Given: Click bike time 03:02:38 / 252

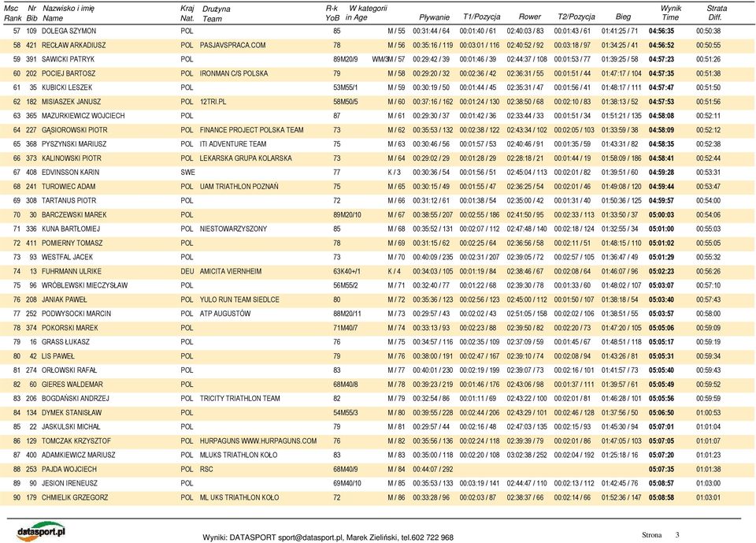Looking at the screenshot, I should click(527, 455).
